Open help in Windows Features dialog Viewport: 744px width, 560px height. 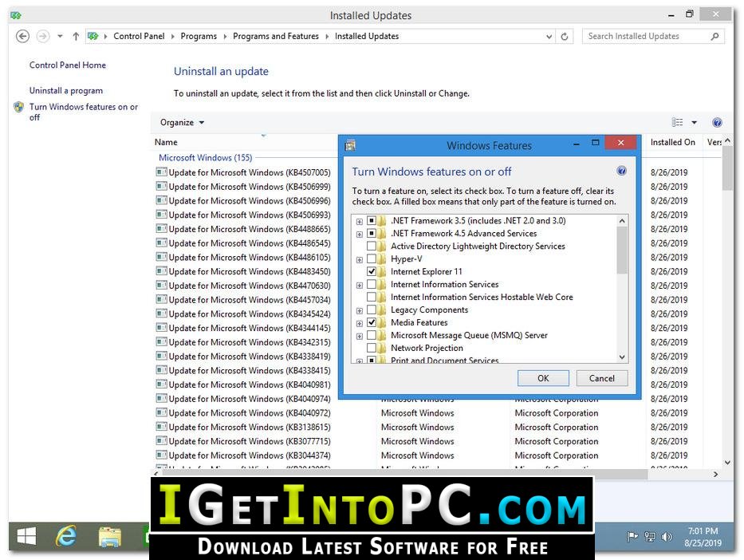[621, 172]
